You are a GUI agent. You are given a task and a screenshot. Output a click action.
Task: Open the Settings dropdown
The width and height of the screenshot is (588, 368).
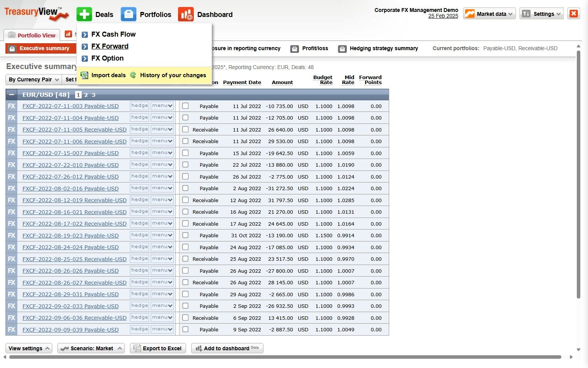[541, 14]
